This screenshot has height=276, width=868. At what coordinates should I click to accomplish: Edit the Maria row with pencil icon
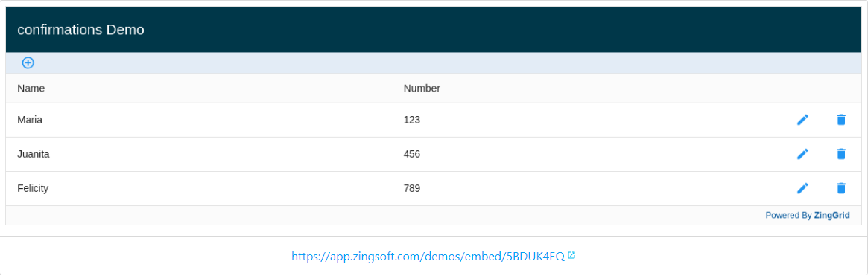tap(802, 120)
